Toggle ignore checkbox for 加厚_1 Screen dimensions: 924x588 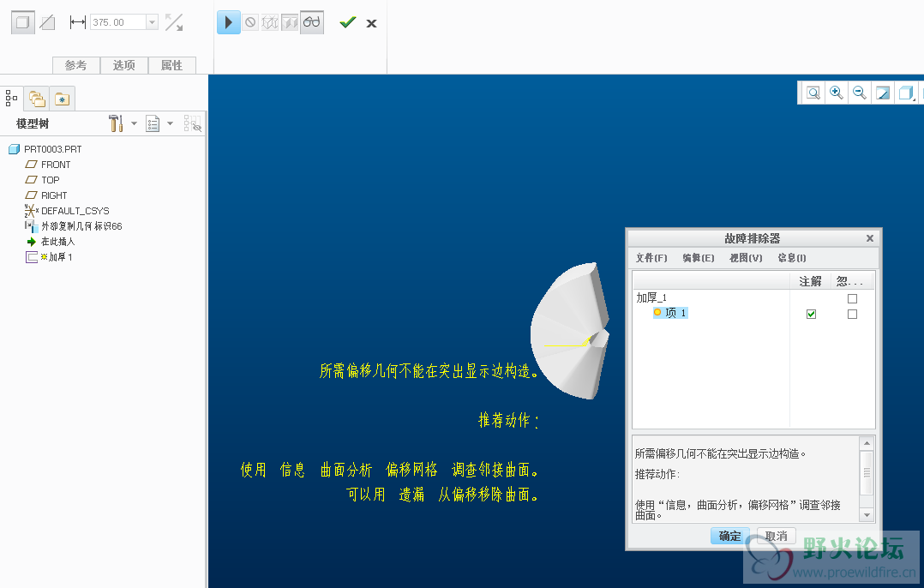(852, 298)
